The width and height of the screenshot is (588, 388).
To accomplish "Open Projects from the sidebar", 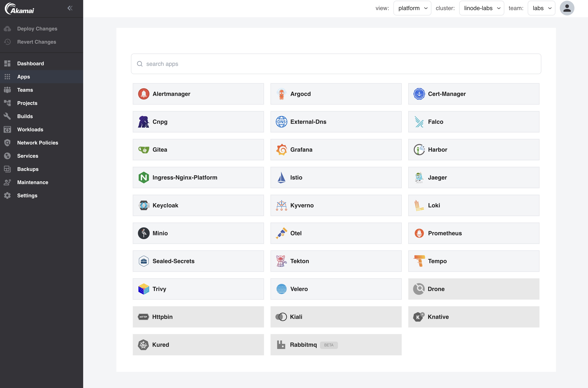I will click(42, 103).
